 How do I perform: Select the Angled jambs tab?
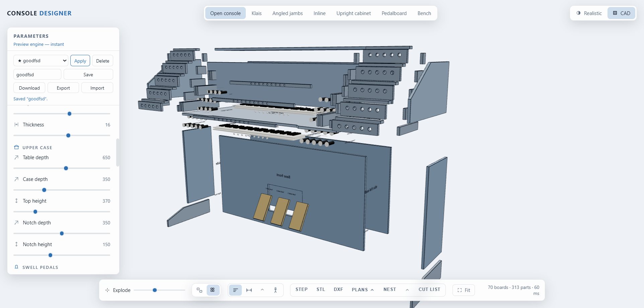pyautogui.click(x=288, y=13)
